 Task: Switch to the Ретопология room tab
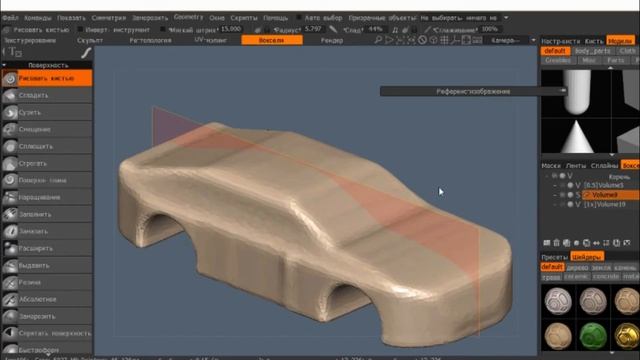[150, 40]
